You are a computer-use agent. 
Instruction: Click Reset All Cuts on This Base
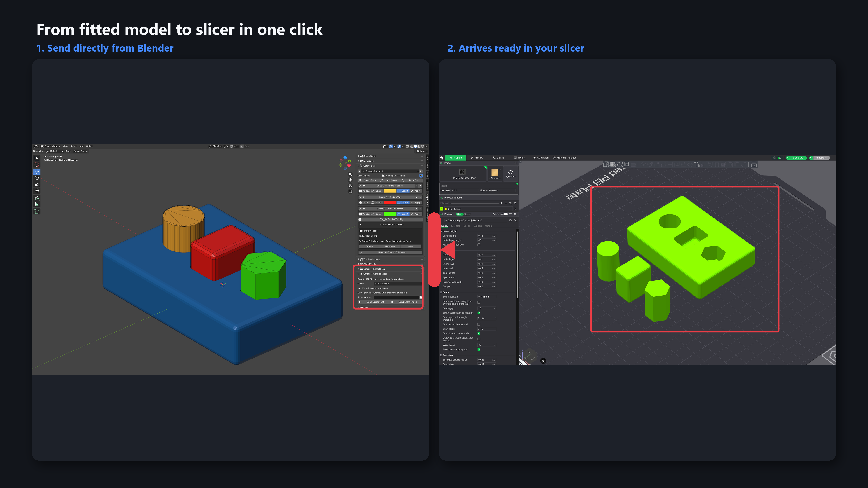[390, 252]
